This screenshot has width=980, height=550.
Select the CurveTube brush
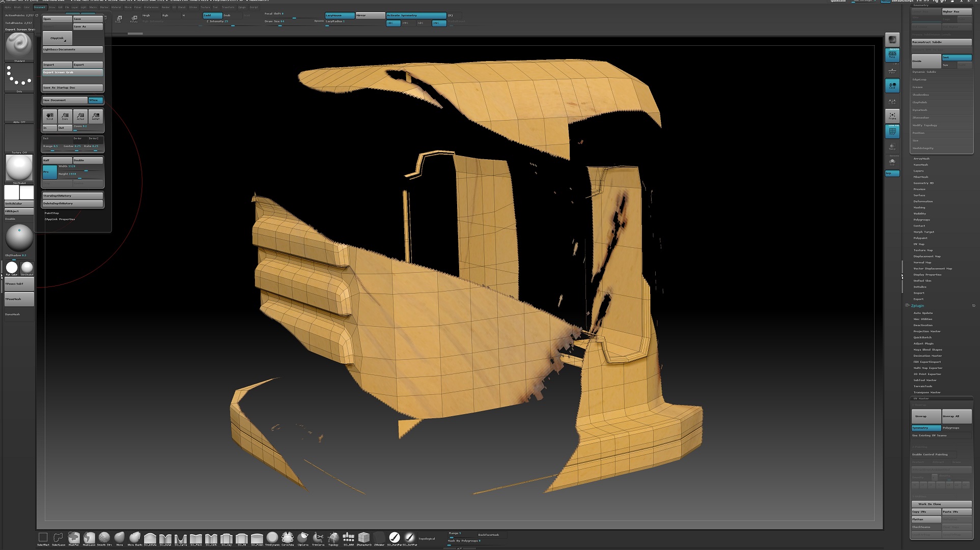pyautogui.click(x=288, y=538)
